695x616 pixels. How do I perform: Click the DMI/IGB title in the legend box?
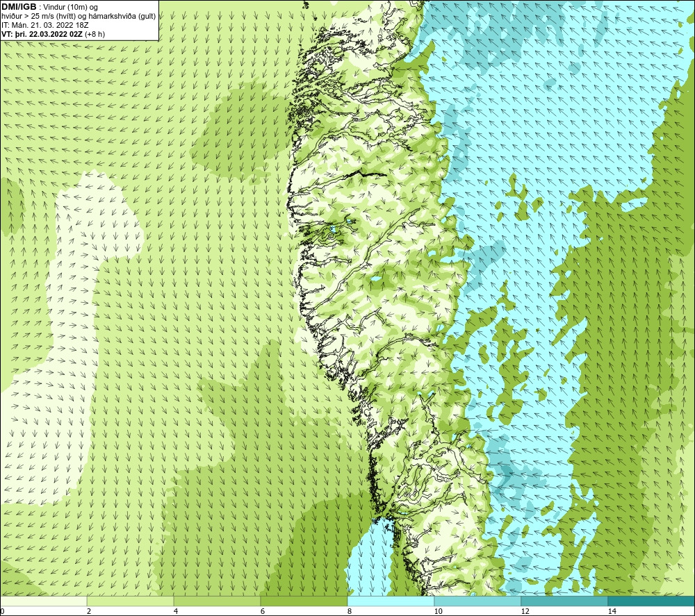click(19, 7)
